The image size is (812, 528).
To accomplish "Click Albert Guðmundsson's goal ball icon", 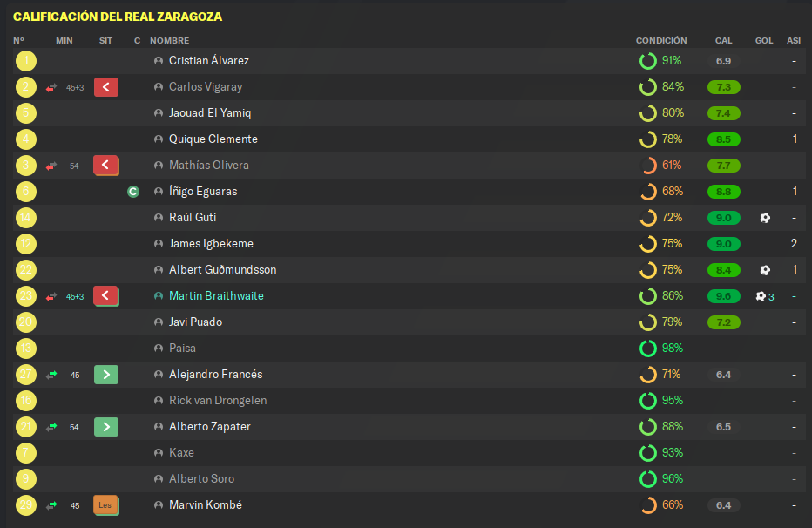I will (765, 270).
